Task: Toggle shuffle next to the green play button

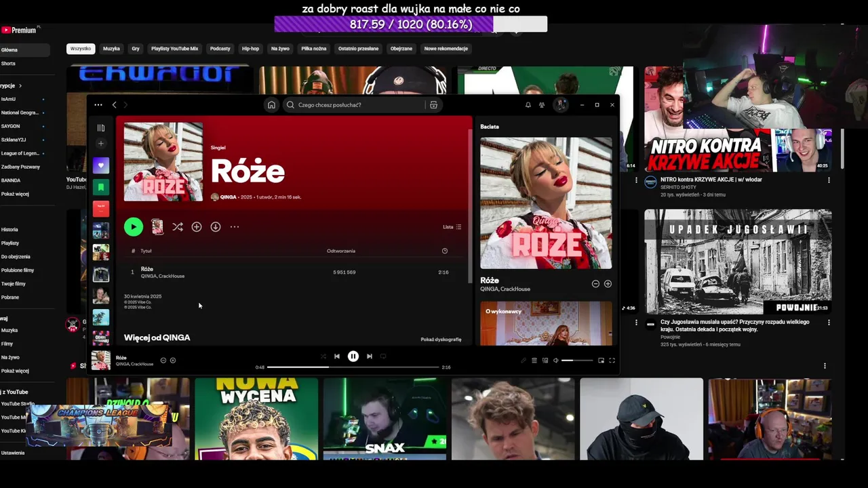Action: [x=178, y=227]
